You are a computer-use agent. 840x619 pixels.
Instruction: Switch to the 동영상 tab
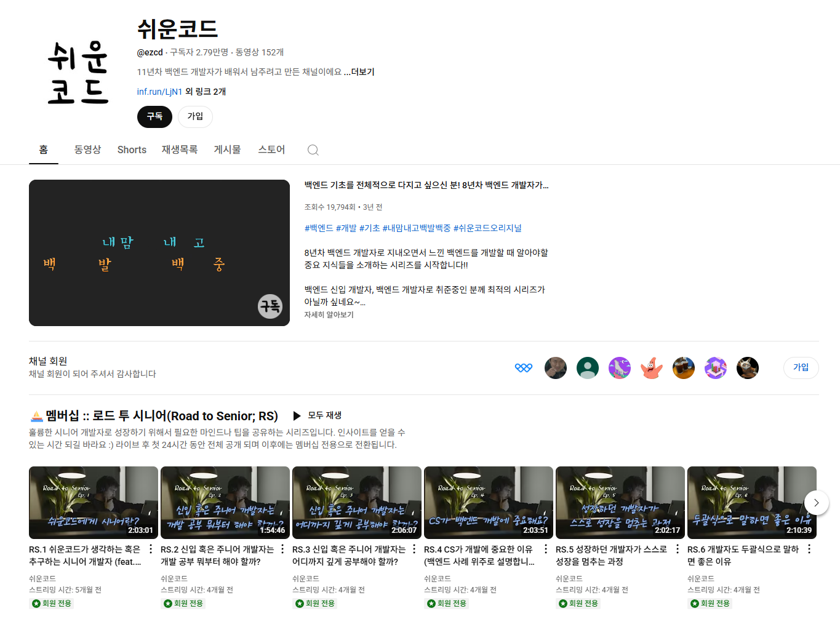pyautogui.click(x=87, y=150)
